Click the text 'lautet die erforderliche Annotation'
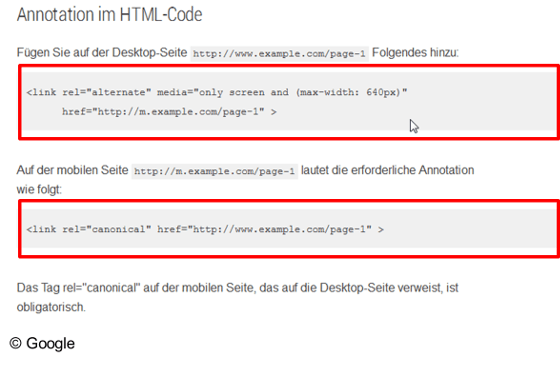This screenshot has width=560, height=367. [388, 170]
